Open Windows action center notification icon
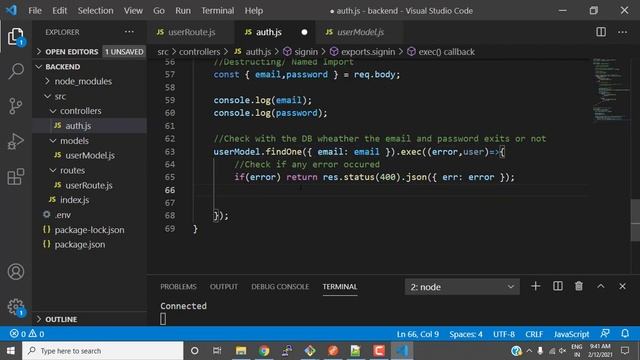This screenshot has width=640, height=360. tap(624, 351)
